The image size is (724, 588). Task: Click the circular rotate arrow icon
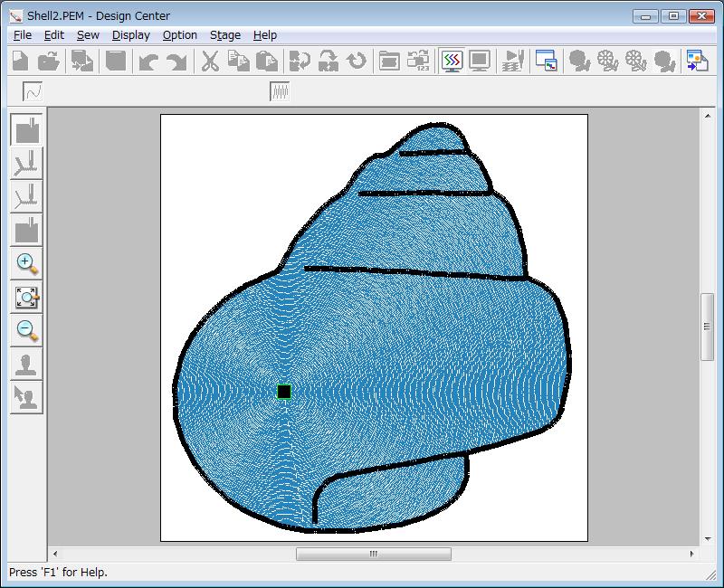[x=357, y=61]
